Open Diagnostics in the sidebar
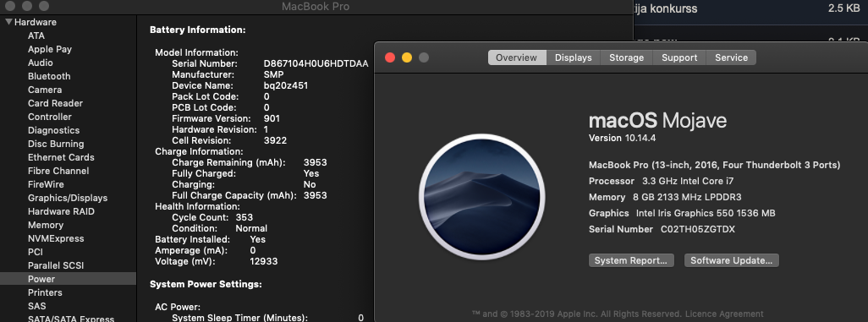Image resolution: width=868 pixels, height=322 pixels. click(x=53, y=130)
